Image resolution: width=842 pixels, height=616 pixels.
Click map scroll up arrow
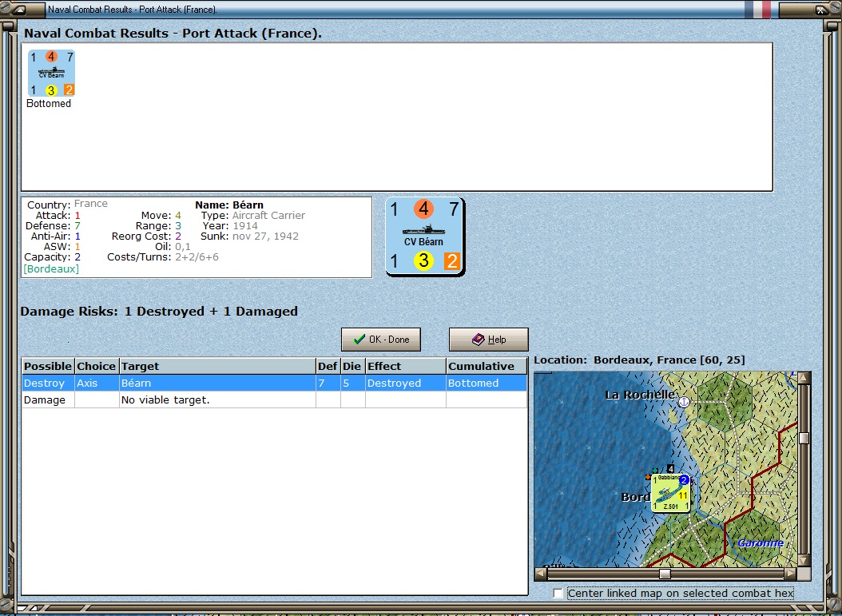804,378
